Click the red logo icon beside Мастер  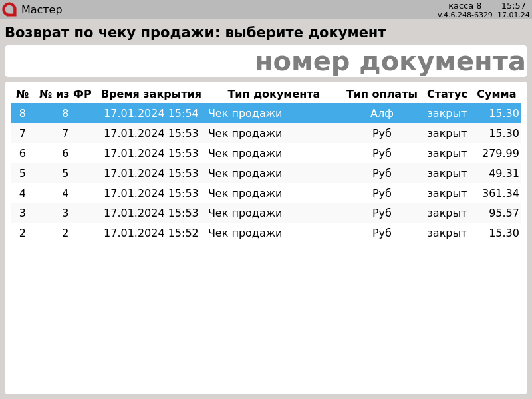9,9
